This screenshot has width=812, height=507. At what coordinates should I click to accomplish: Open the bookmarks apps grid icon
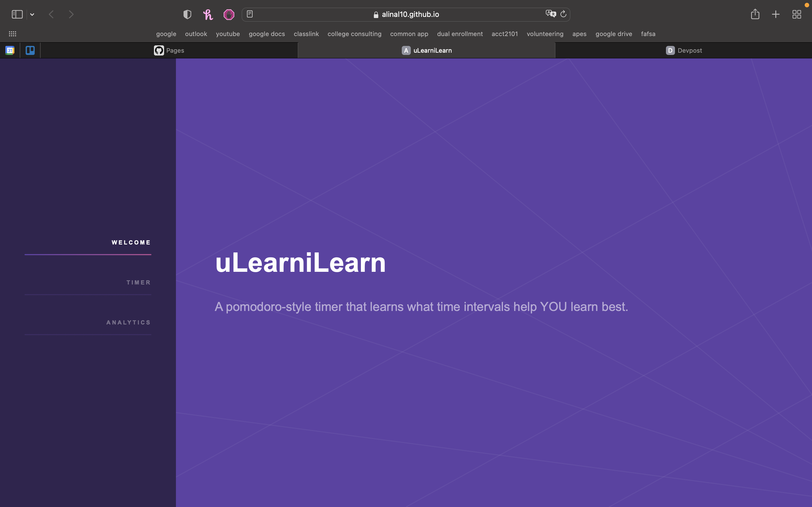click(x=12, y=34)
